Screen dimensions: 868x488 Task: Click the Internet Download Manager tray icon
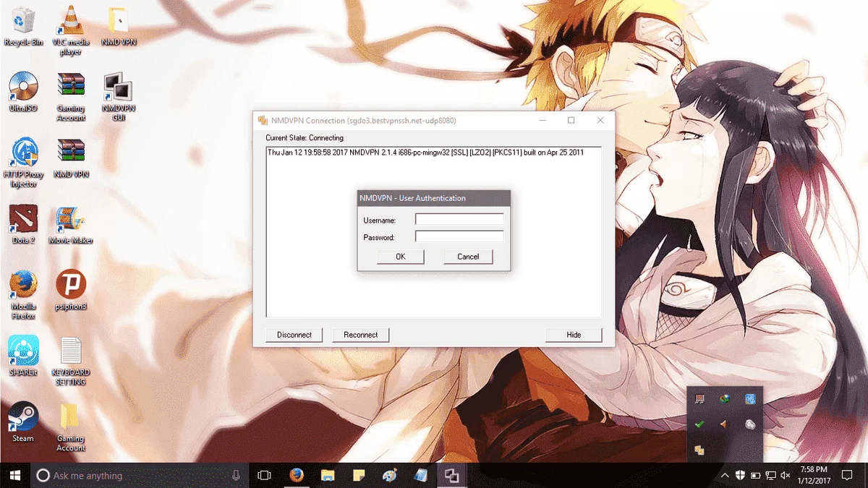(x=725, y=399)
